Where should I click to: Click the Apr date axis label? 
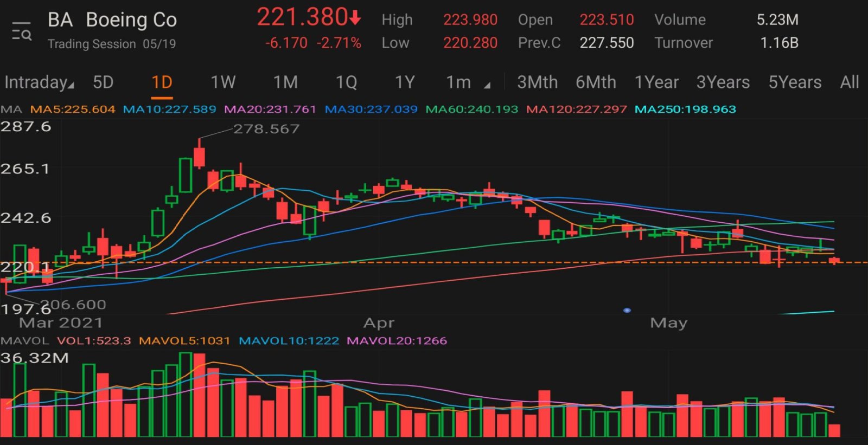pos(379,323)
